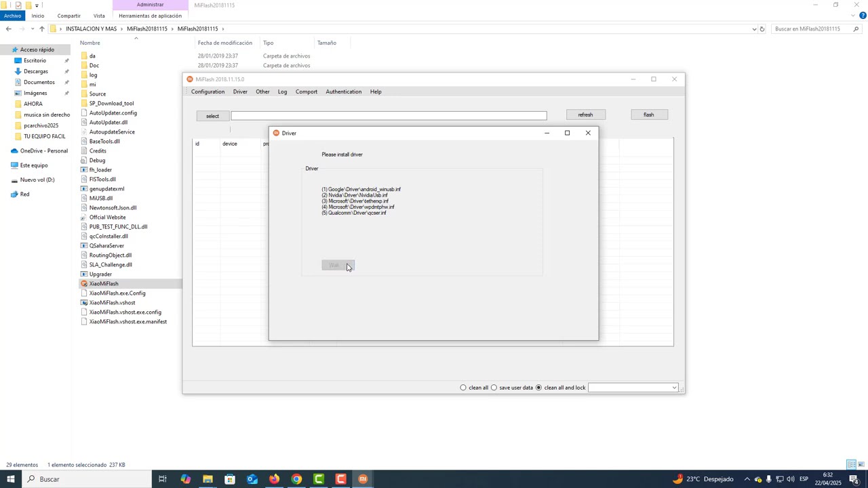
Task: Select XiaoMiFlash application file
Action: (x=104, y=283)
